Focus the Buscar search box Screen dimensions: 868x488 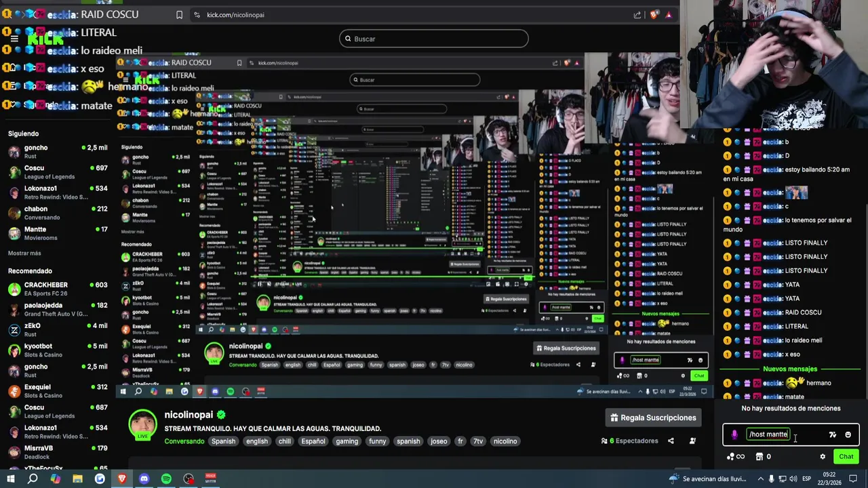434,39
